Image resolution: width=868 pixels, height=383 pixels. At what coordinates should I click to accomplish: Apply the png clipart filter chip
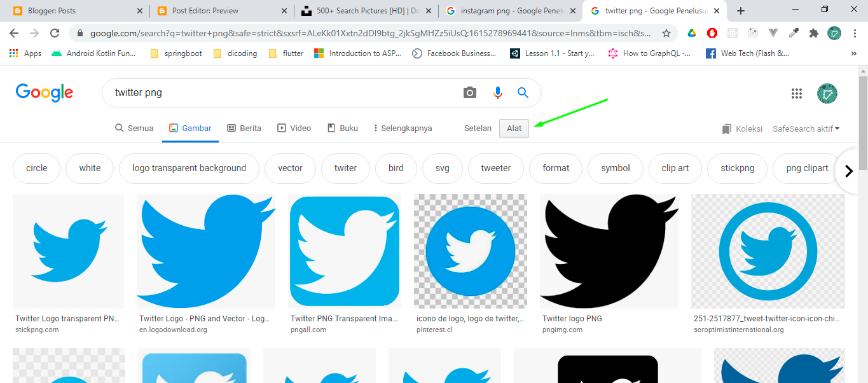pyautogui.click(x=807, y=168)
